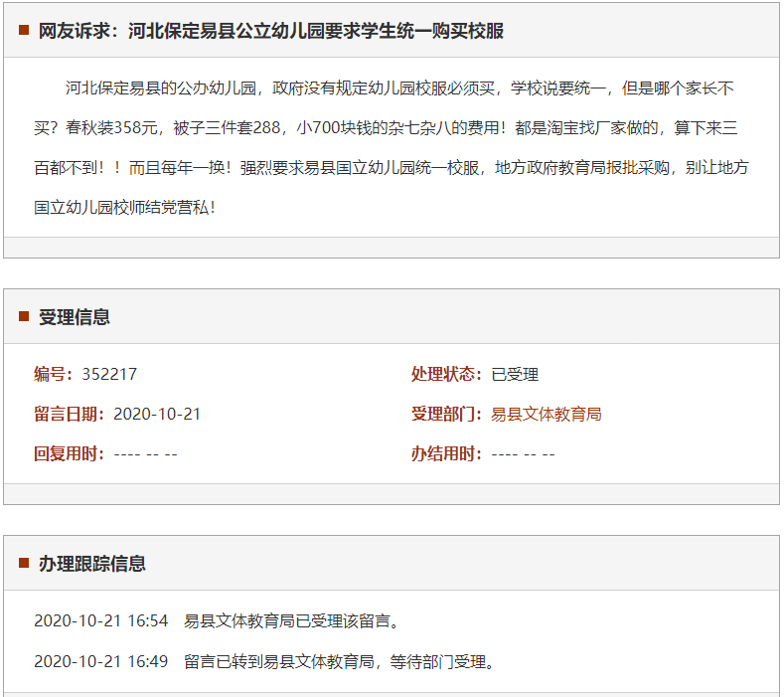Click the empty dashes value after 办结用时
Viewport: 784px width, 697px height.
coord(524,453)
